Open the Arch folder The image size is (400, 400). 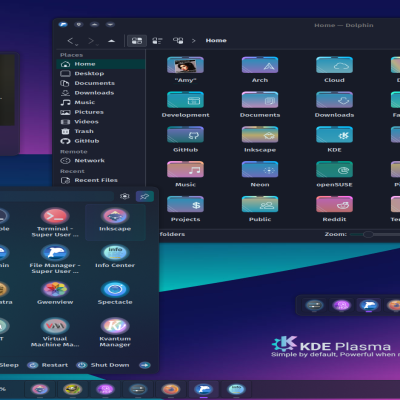click(x=260, y=65)
